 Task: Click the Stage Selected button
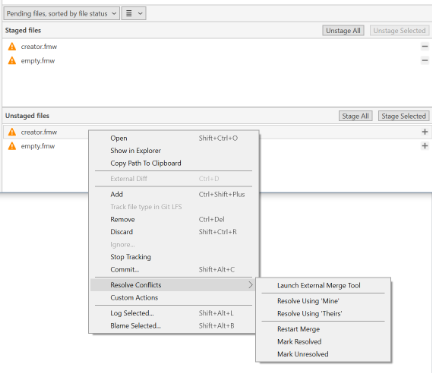pyautogui.click(x=404, y=116)
